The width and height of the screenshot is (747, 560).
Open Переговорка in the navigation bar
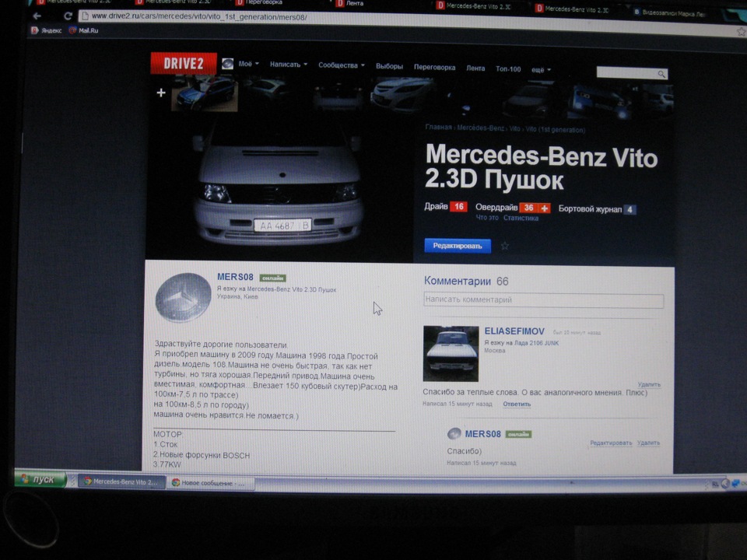(x=434, y=67)
